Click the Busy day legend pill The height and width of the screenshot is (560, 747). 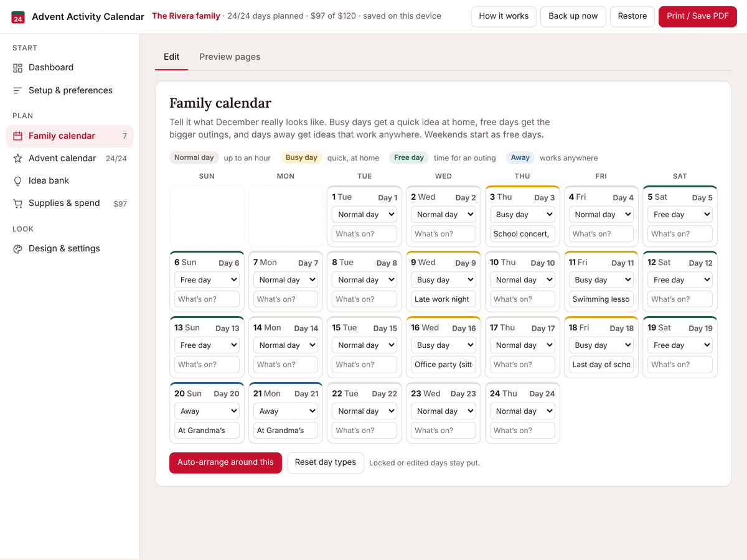[x=301, y=158]
